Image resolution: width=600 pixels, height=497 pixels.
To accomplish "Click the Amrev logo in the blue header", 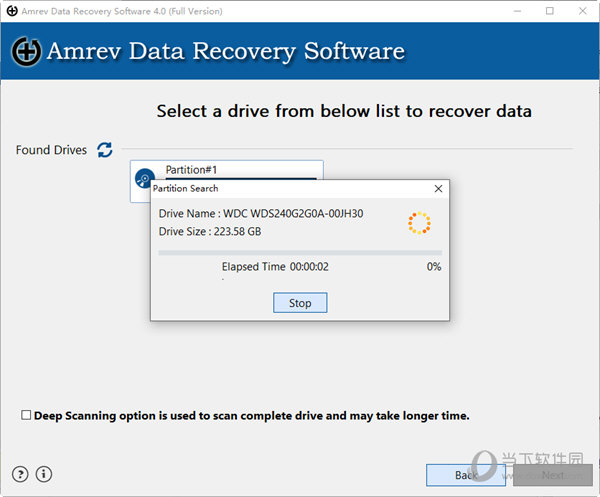I will pos(26,51).
